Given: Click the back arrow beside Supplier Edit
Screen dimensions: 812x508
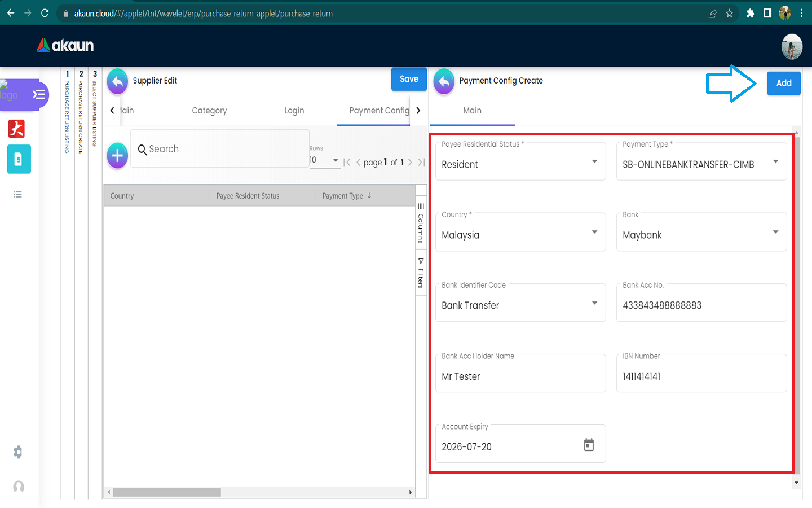Looking at the screenshot, I should pyautogui.click(x=117, y=82).
